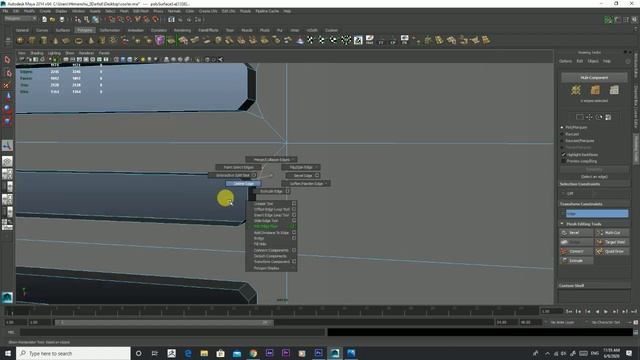Select the arrow Select tool in toolbox
640x360 pixels.
(7, 60)
